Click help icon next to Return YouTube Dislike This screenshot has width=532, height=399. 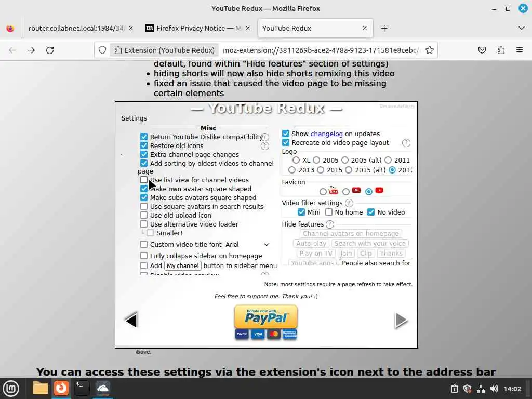click(x=265, y=137)
